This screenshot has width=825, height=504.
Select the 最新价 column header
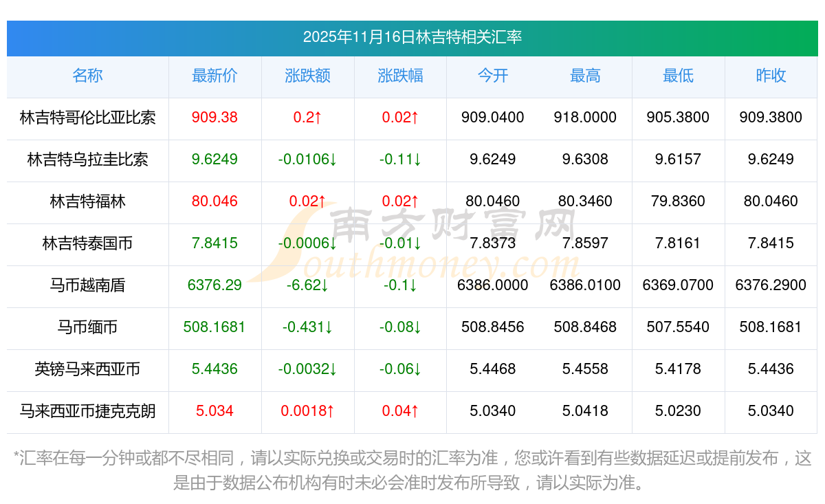[214, 76]
